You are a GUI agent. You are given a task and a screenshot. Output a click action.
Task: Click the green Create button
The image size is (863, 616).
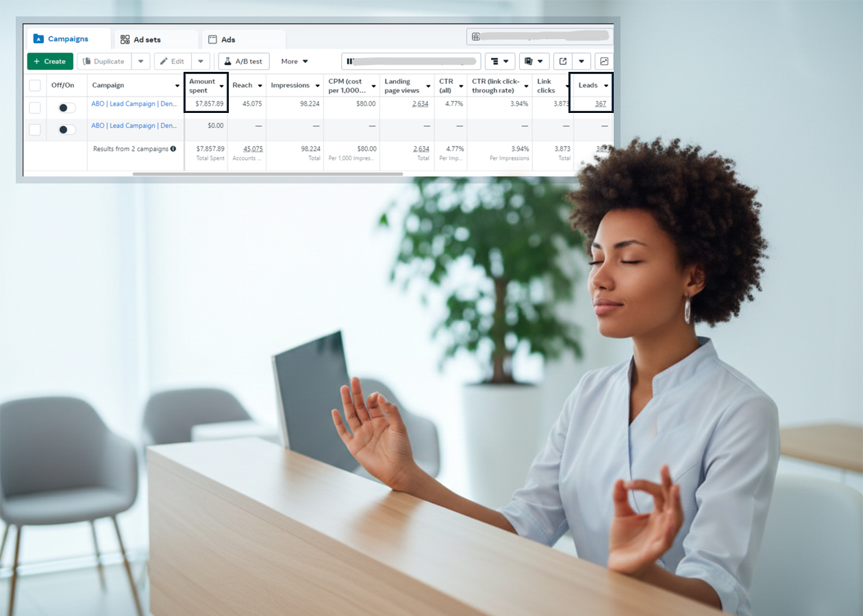50,62
